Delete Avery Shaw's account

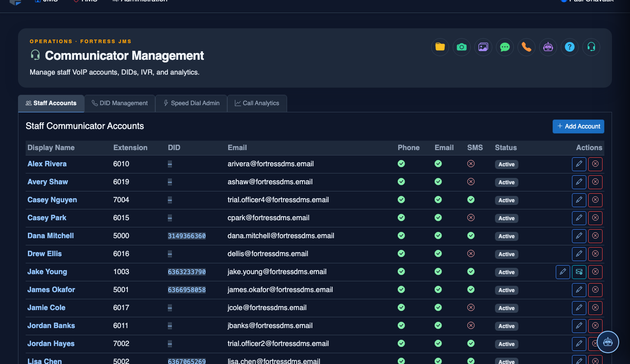595,182
